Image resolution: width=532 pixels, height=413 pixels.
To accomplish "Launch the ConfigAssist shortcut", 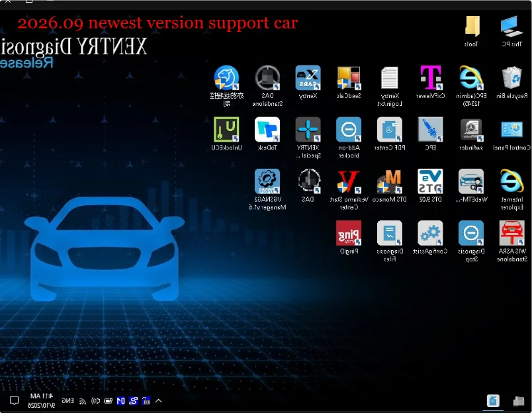I will [x=430, y=238].
